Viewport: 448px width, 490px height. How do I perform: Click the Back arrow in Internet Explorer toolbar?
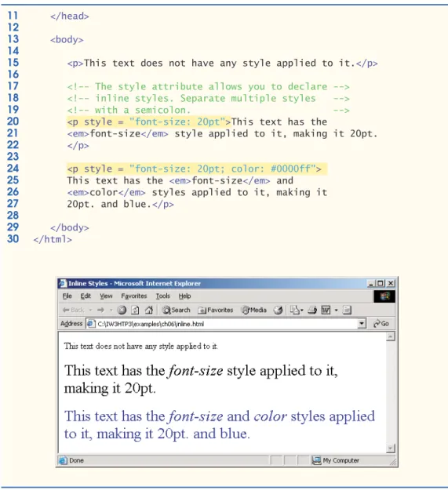[73, 310]
